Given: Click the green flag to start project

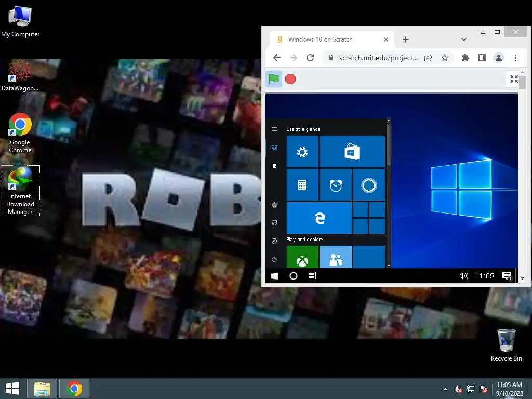Looking at the screenshot, I should pyautogui.click(x=273, y=79).
